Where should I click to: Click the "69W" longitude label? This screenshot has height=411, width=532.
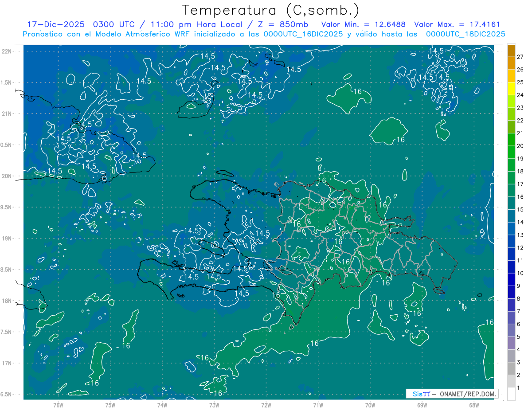point(422,405)
